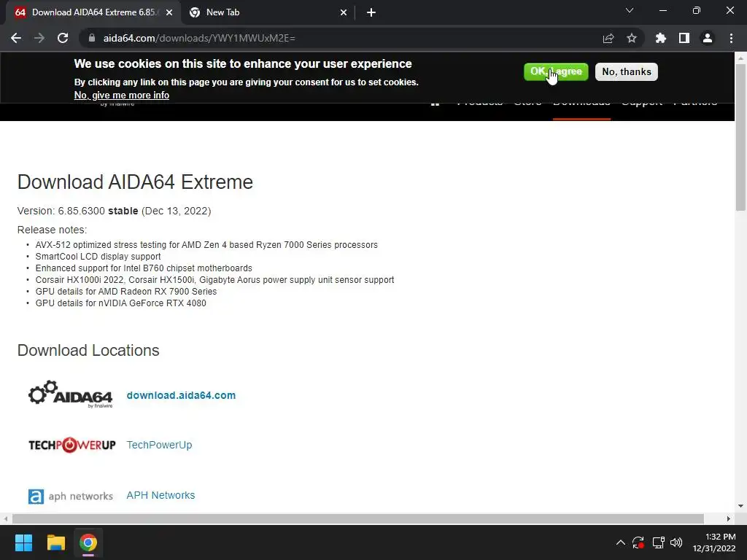Click the Version: 6.85.6300 stable text
Viewport: 747px width, 560px height.
click(77, 211)
